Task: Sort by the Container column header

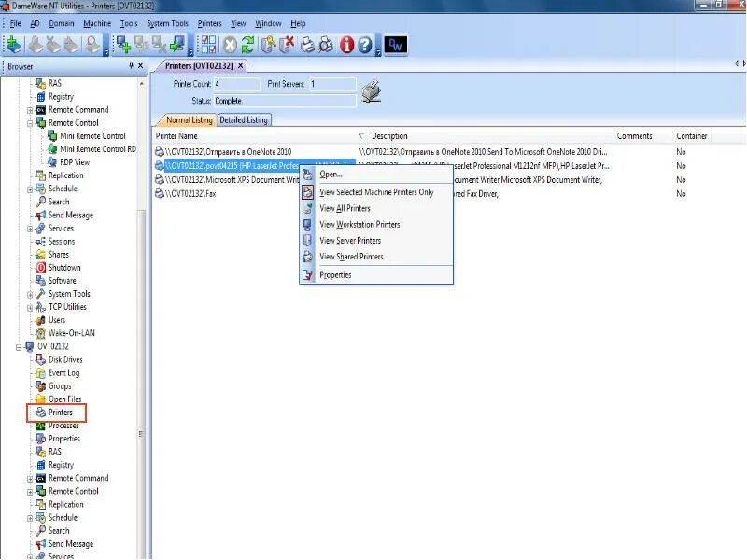Action: (x=692, y=136)
